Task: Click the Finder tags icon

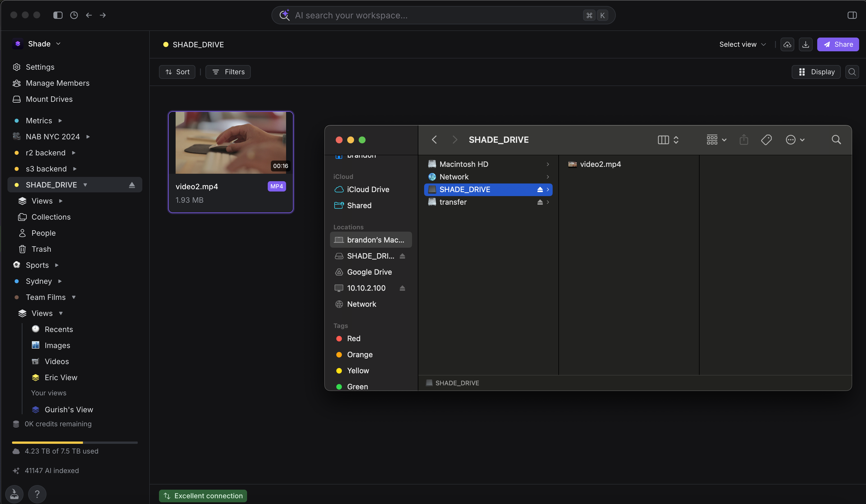Action: (x=766, y=140)
